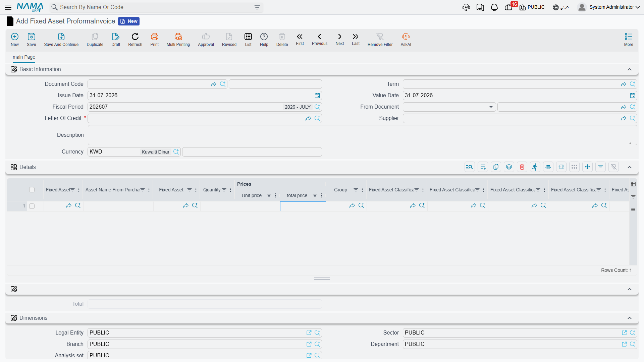
Task: Collapse the Dimensions section
Action: [630, 318]
